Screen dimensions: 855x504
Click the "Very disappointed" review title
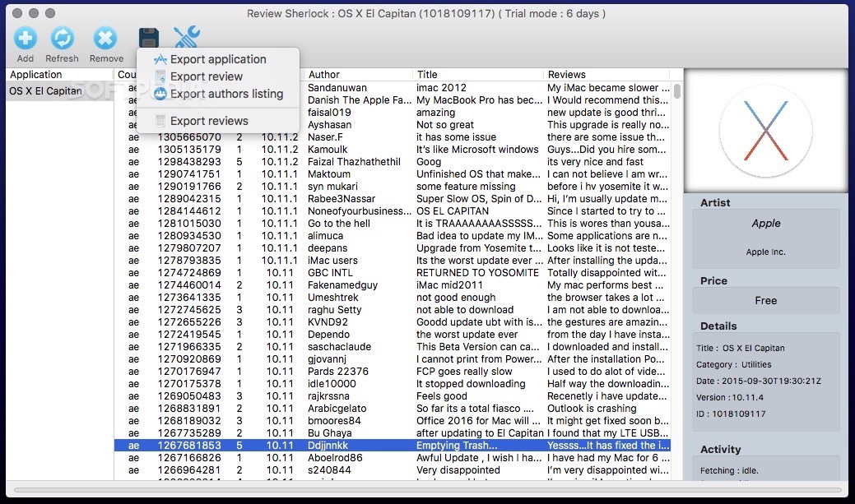tap(458, 470)
